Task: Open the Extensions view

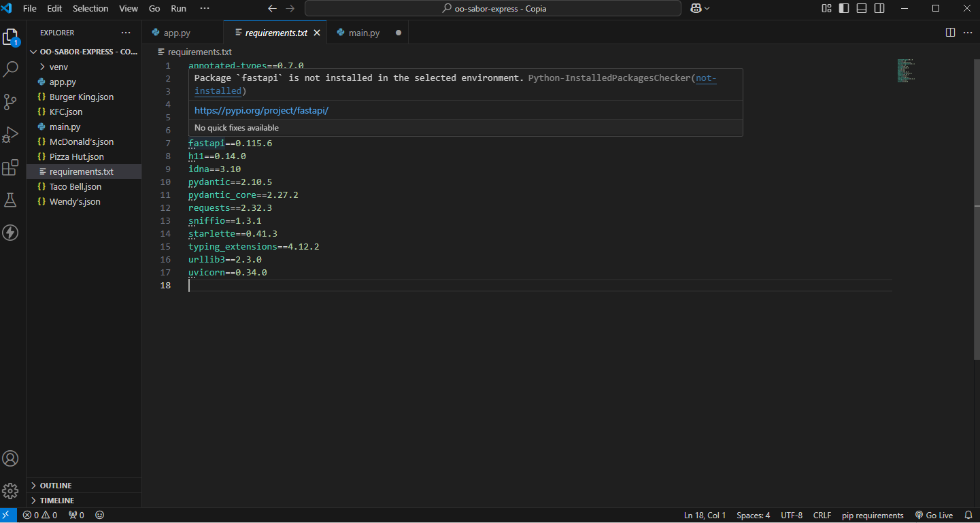Action: (10, 167)
